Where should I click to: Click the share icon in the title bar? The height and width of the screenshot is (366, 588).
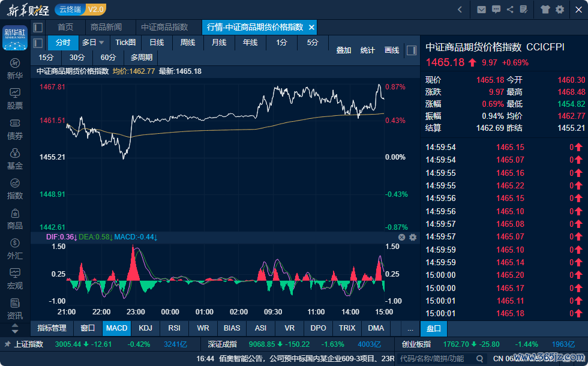[x=510, y=10]
